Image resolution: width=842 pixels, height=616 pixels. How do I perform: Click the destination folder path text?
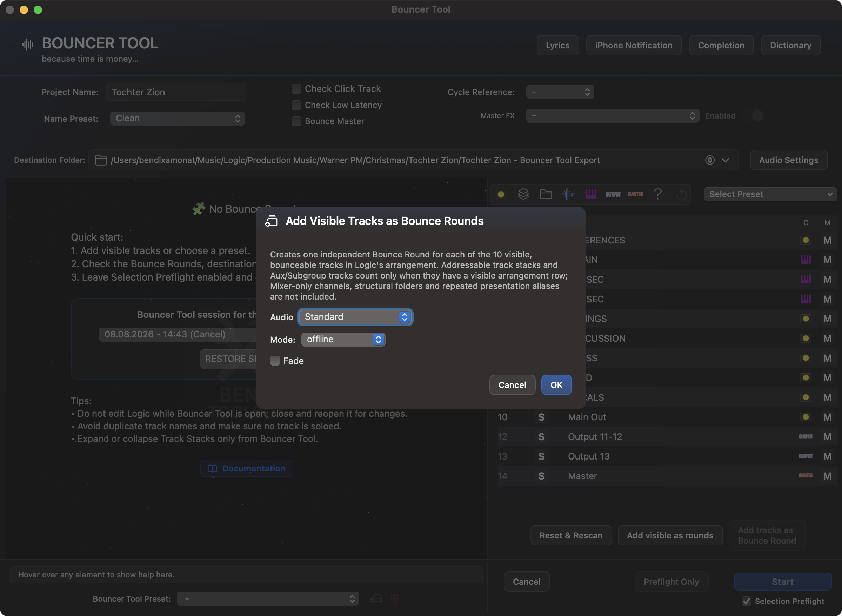click(355, 160)
